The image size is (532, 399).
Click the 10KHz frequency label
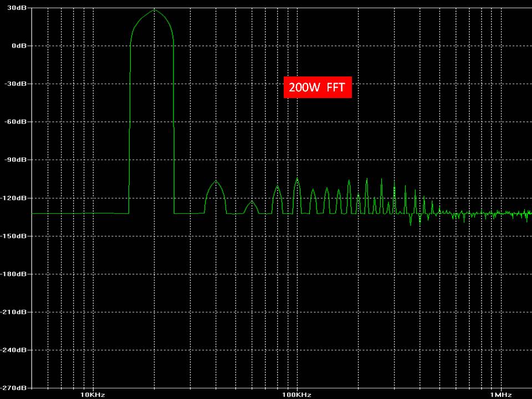93,395
